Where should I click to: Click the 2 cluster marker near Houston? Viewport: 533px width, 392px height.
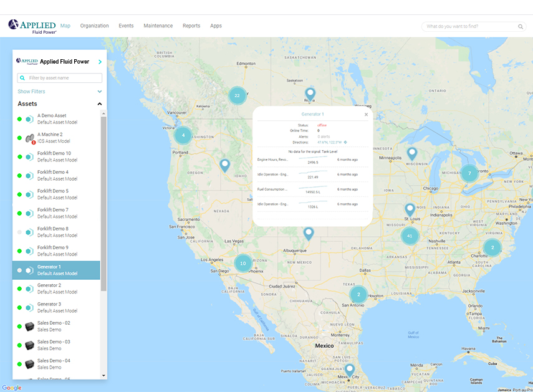pos(358,295)
